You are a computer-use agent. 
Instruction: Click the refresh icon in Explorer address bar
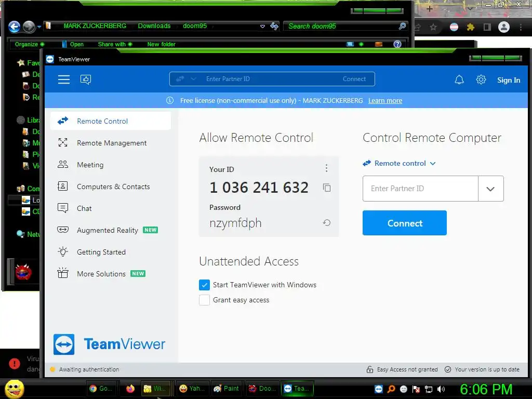(274, 26)
